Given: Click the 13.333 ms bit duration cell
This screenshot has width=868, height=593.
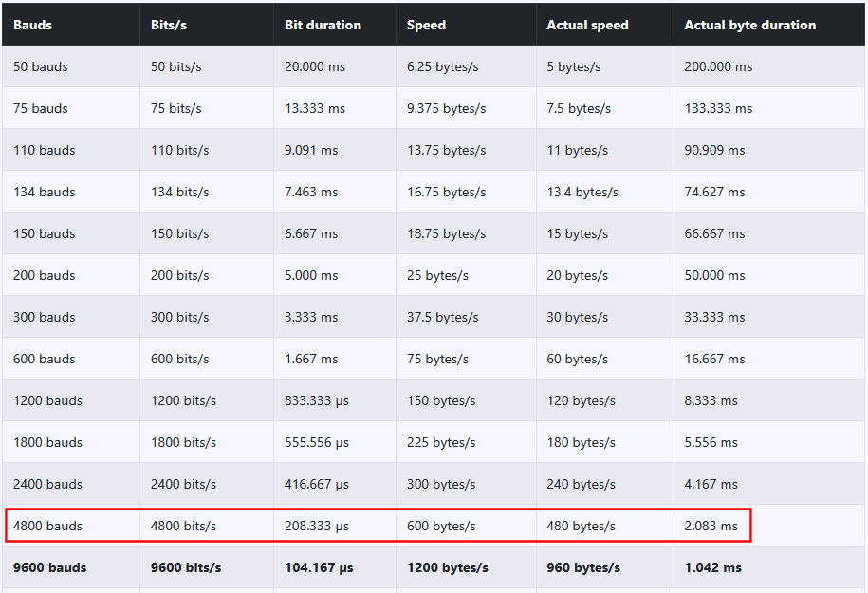Looking at the screenshot, I should pos(311,108).
